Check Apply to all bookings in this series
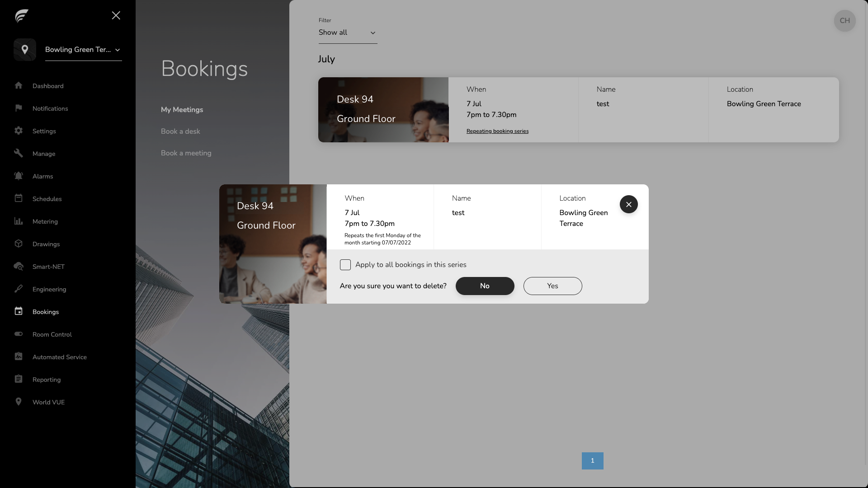 click(x=345, y=265)
